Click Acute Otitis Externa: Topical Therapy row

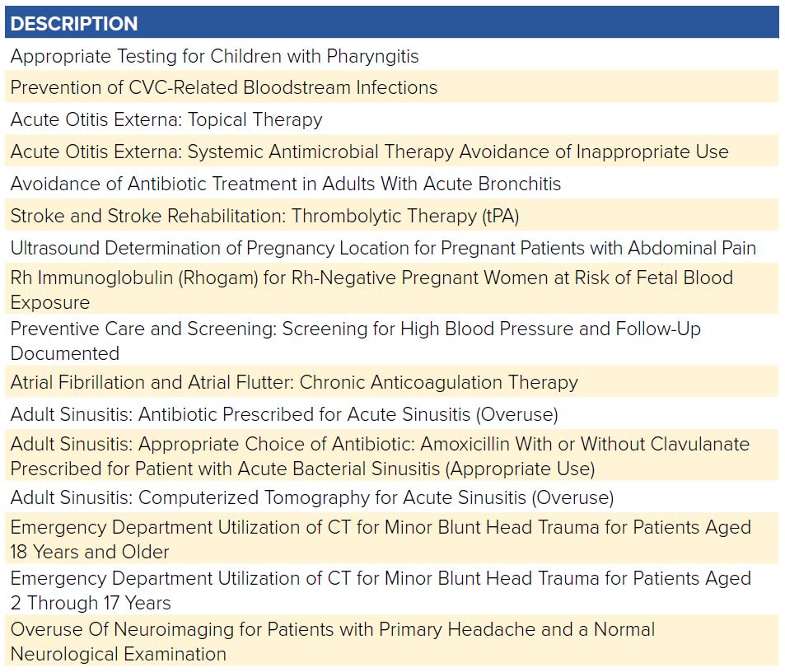[392, 119]
